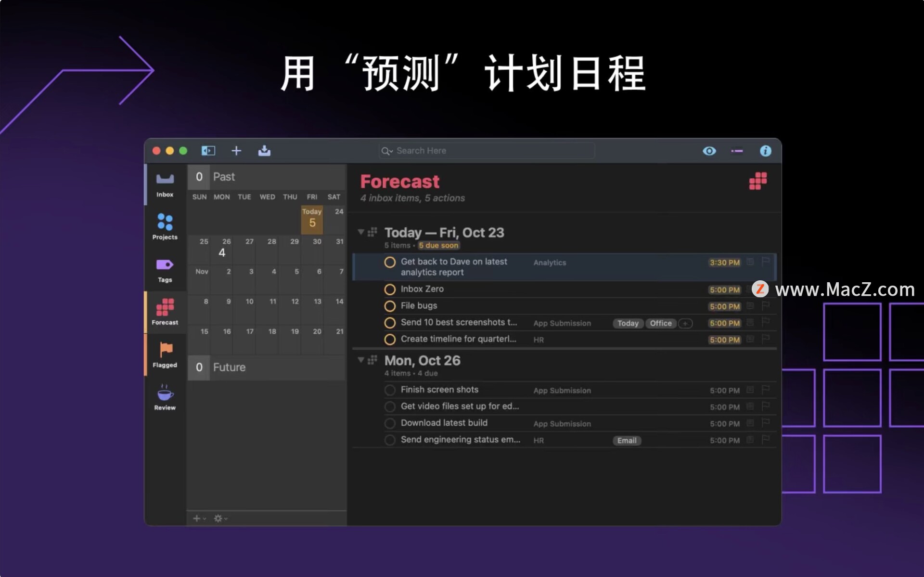Screen dimensions: 924x577
Task: Click the clean up inbox tray icon
Action: 264,151
